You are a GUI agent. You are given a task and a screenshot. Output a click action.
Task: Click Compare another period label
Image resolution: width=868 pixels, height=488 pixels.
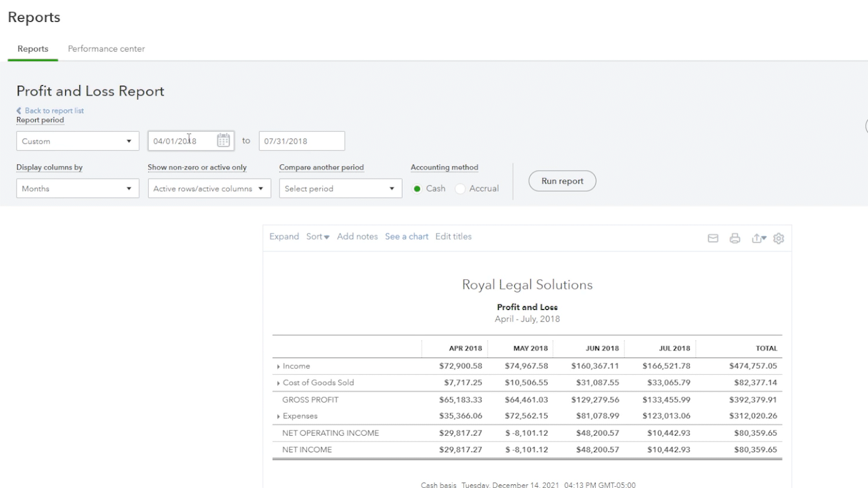click(x=321, y=167)
